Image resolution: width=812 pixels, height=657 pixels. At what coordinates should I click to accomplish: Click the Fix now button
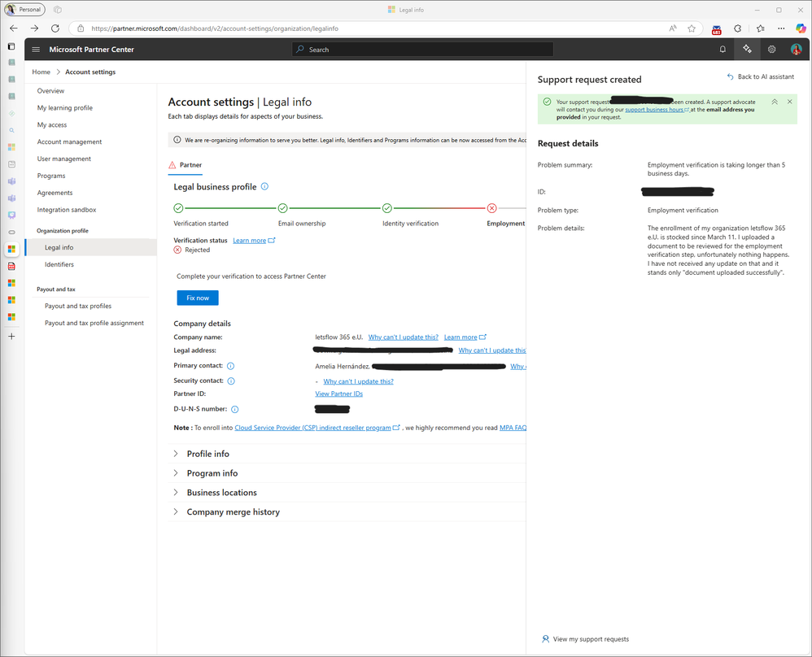tap(198, 298)
